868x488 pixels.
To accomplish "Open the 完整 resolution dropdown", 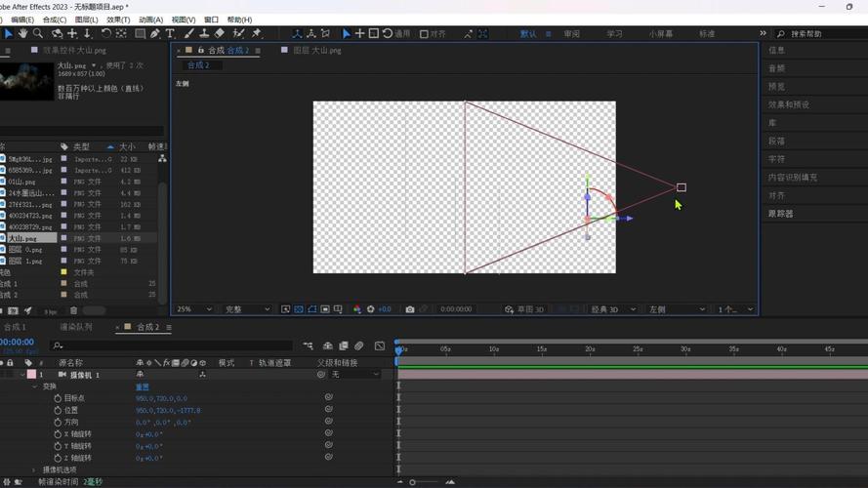I will (x=247, y=309).
